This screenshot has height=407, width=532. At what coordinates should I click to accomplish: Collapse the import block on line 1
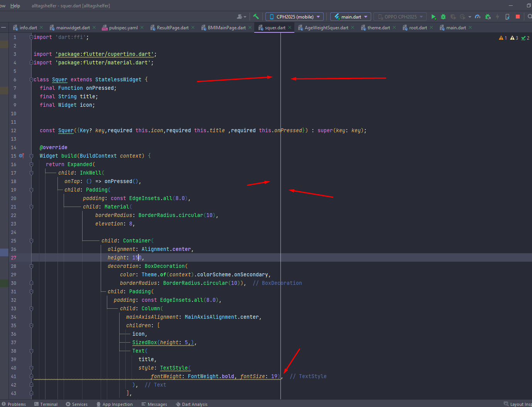[31, 37]
